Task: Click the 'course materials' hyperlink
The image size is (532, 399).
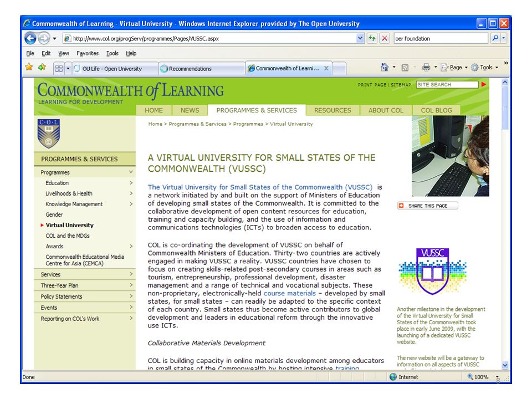Action: (x=289, y=293)
